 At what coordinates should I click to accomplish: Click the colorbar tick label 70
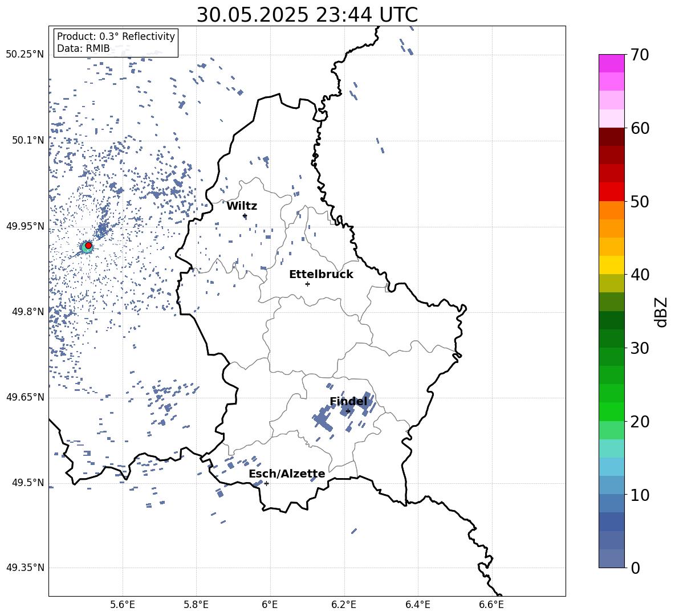640,55
